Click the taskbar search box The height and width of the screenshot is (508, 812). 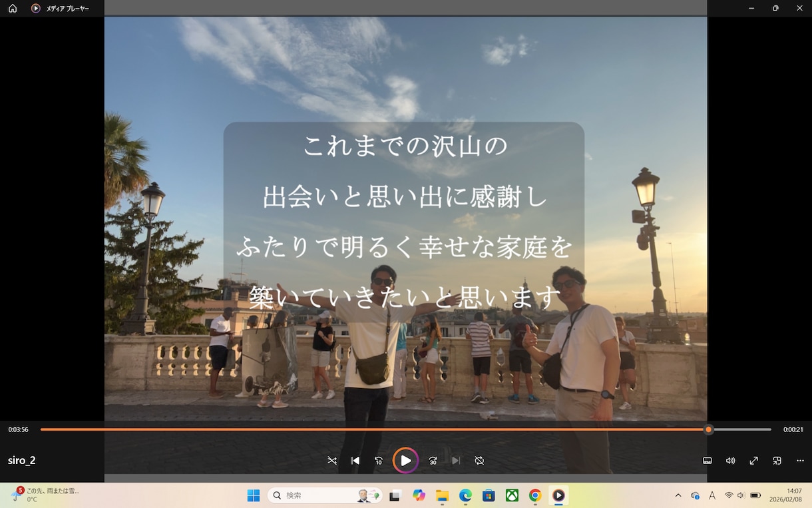[x=325, y=495]
